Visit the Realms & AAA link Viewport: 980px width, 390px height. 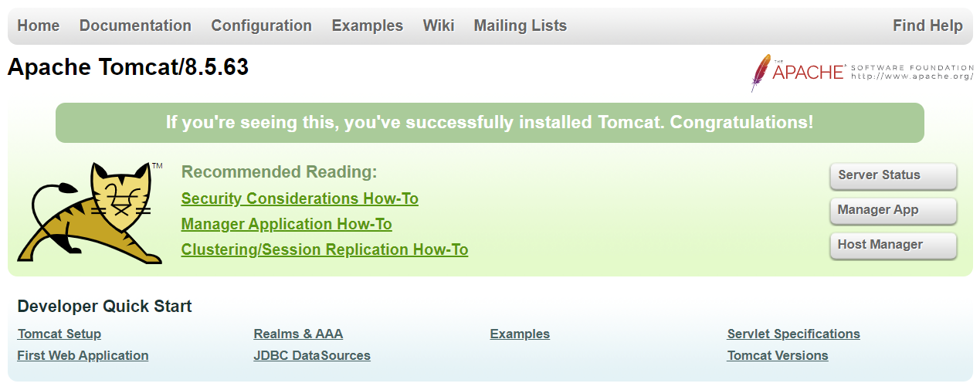click(x=298, y=334)
